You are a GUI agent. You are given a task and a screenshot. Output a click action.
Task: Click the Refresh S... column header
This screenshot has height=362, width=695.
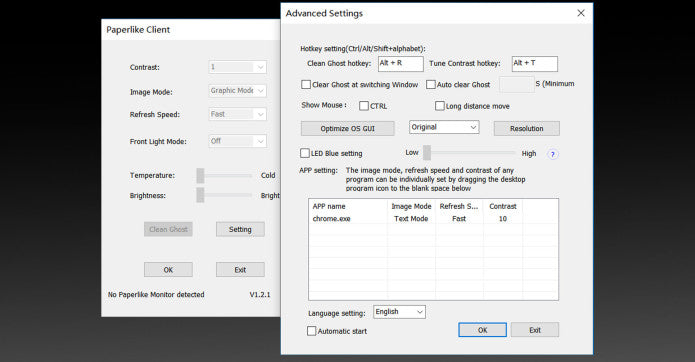pyautogui.click(x=459, y=206)
